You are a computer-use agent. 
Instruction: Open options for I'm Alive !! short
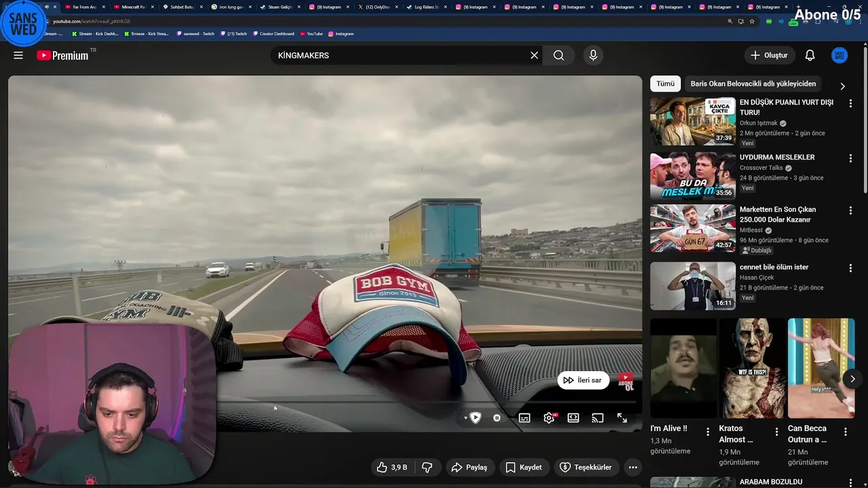(x=708, y=431)
